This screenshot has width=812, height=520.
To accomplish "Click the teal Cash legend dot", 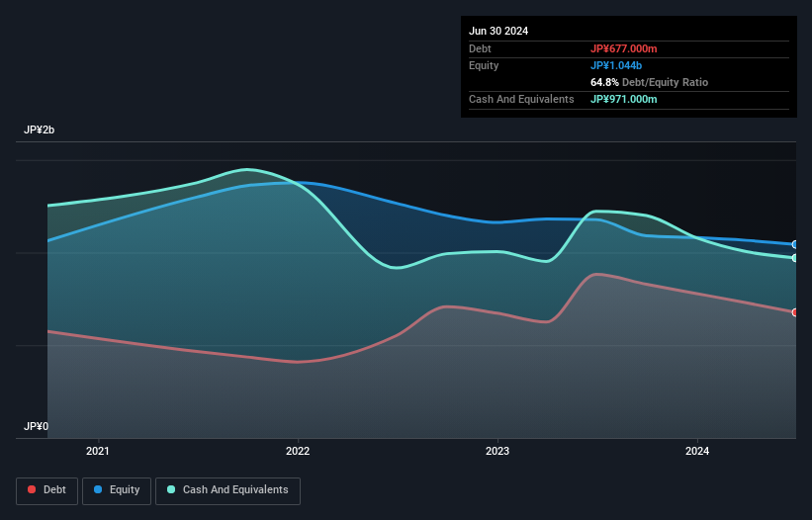I will pyautogui.click(x=171, y=489).
